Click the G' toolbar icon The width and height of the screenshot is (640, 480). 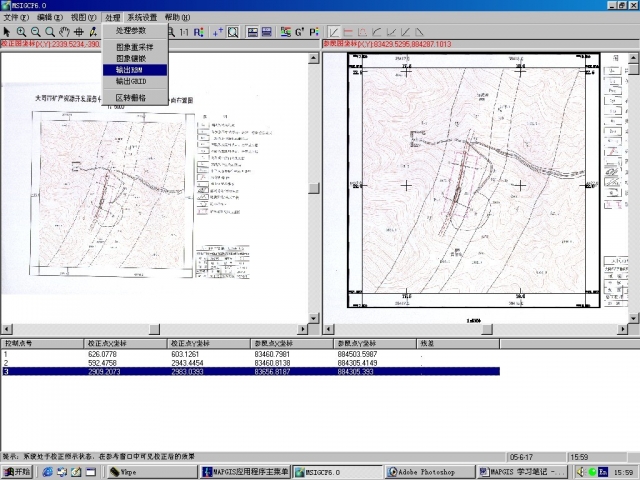point(298,32)
